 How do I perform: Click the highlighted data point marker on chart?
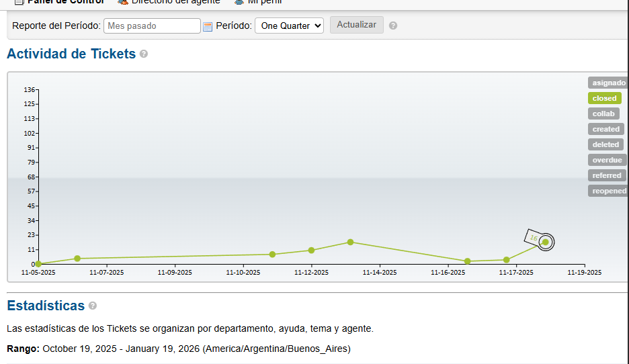546,242
